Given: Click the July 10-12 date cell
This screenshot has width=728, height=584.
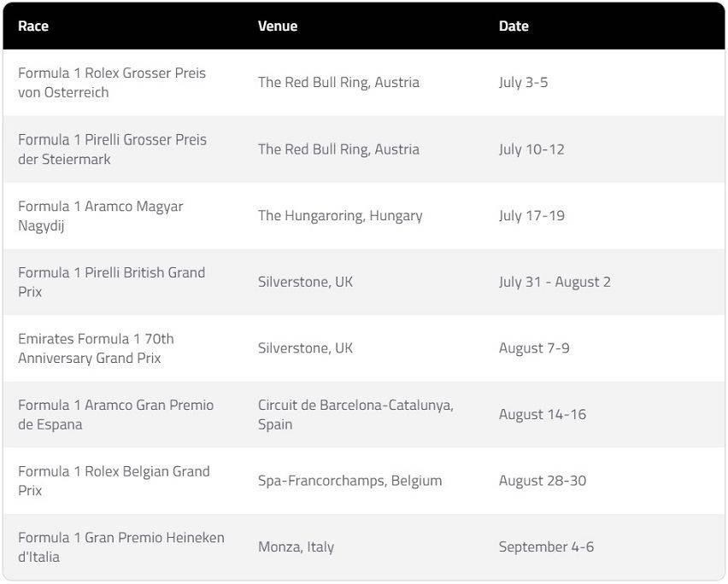Looking at the screenshot, I should pyautogui.click(x=531, y=149).
